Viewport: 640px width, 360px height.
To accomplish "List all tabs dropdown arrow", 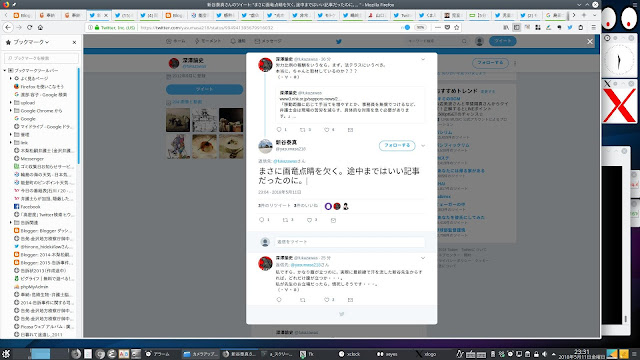I will tap(594, 15).
